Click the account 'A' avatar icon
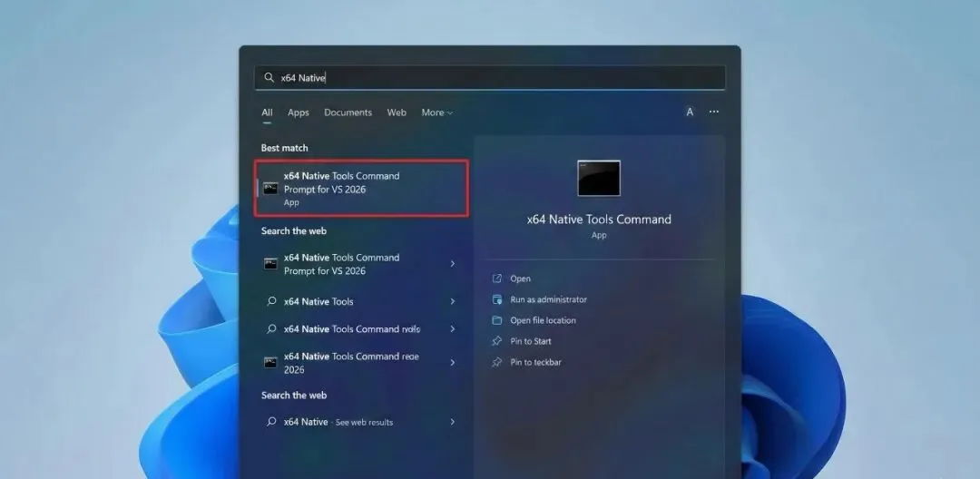Viewport: 980px width, 479px height. (690, 112)
